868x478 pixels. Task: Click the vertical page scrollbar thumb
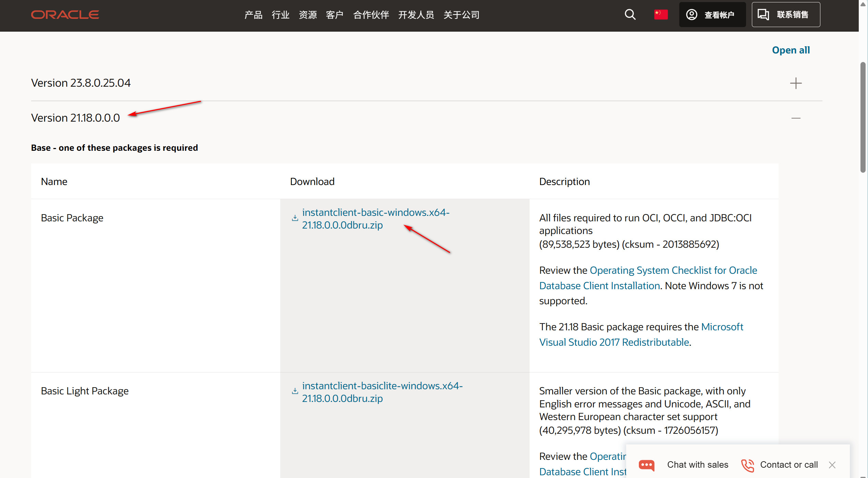(x=863, y=117)
